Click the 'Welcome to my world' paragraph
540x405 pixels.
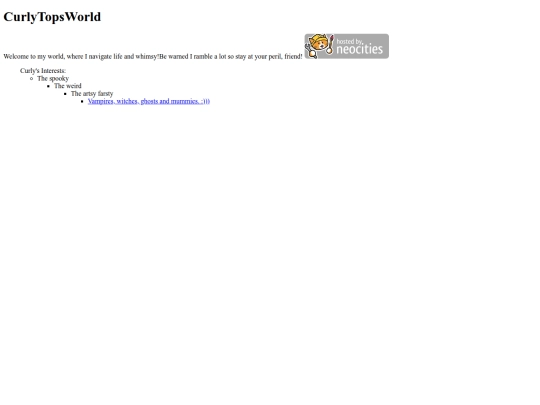(153, 56)
